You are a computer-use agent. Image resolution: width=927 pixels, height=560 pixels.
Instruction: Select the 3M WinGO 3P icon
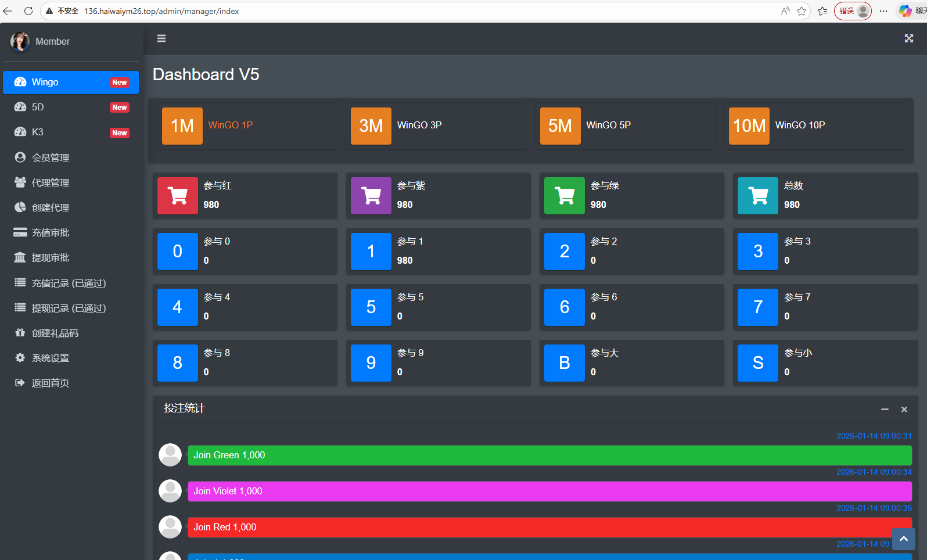[371, 125]
